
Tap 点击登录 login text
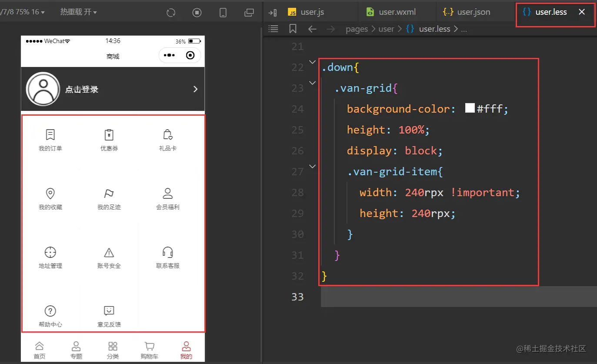[82, 89]
